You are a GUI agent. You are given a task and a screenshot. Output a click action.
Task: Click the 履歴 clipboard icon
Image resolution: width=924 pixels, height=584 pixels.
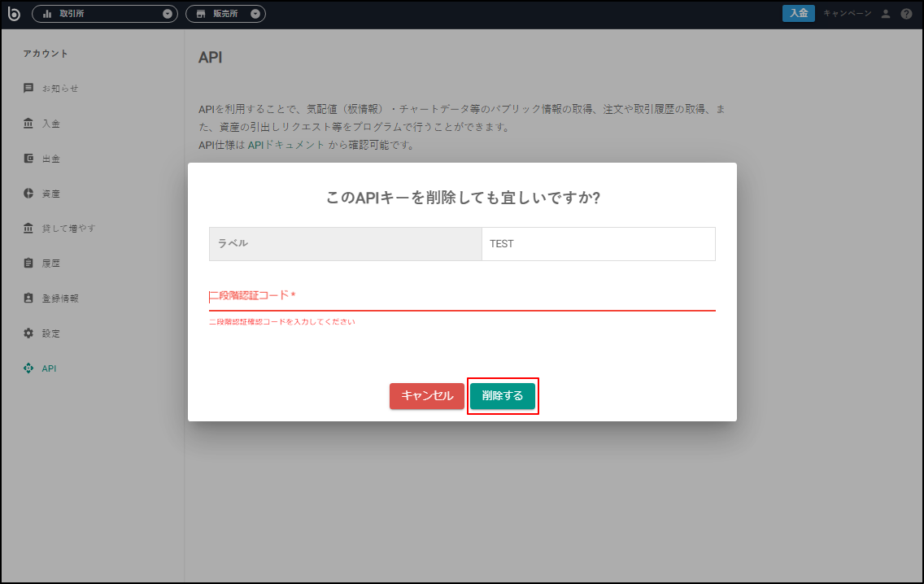pyautogui.click(x=28, y=263)
